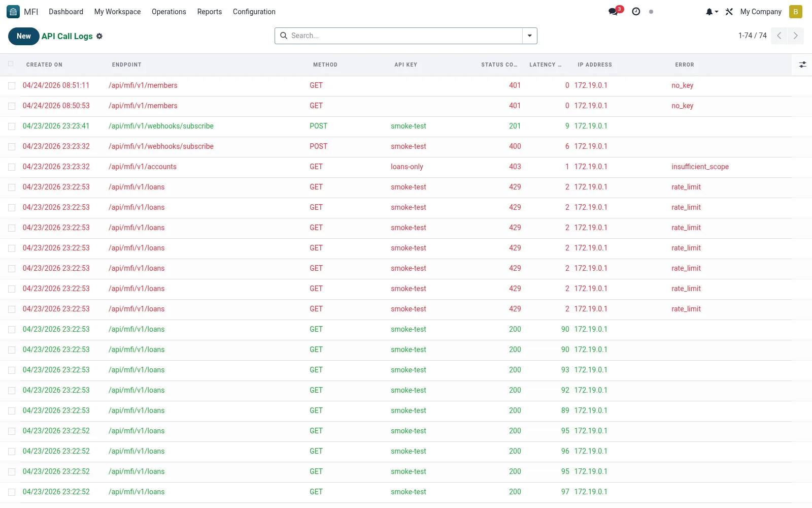Open /api/mfi/v1/members endpoint at 08:50:53
Screen dimensions: 812x508
(143, 106)
